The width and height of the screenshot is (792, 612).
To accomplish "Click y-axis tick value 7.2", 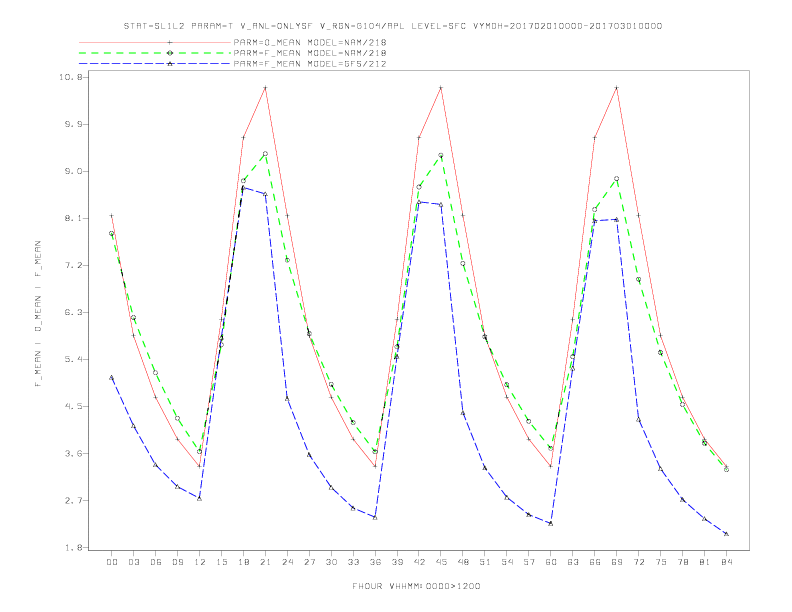I will tap(73, 265).
